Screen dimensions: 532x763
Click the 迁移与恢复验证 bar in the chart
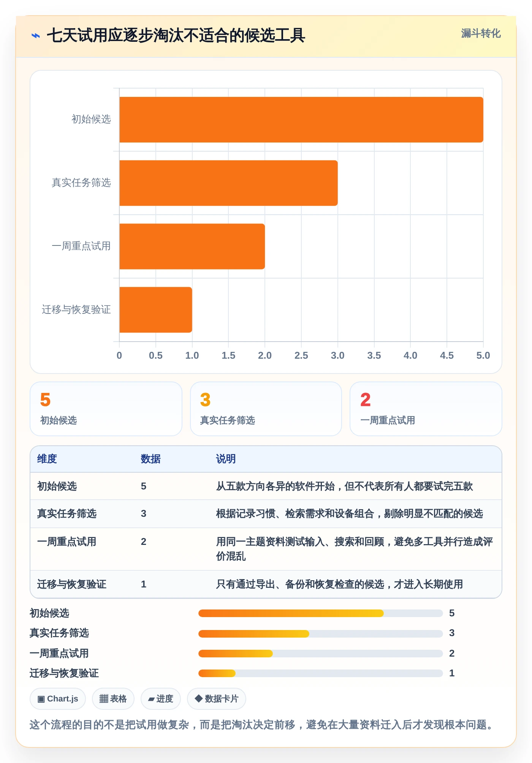(x=155, y=310)
